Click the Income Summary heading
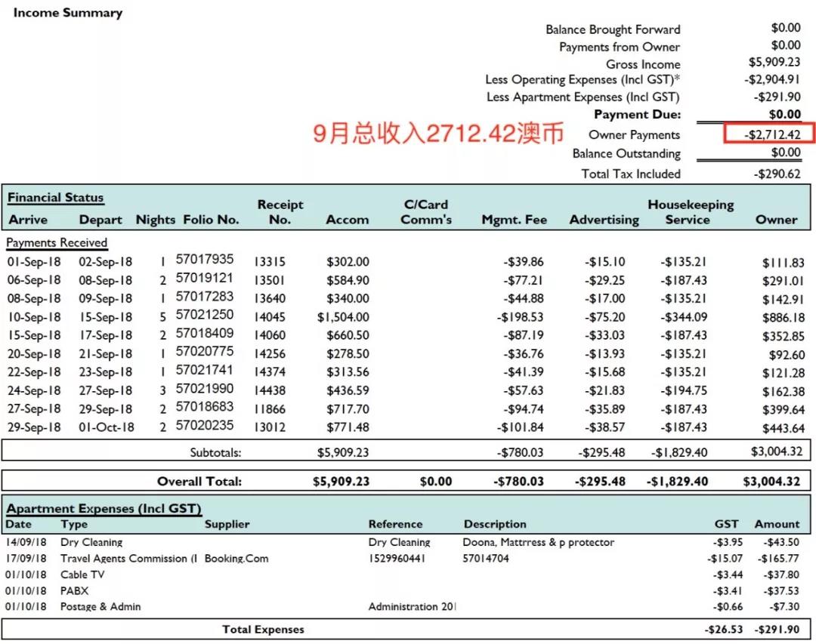Viewport: 816px width, 644px height. [x=68, y=13]
